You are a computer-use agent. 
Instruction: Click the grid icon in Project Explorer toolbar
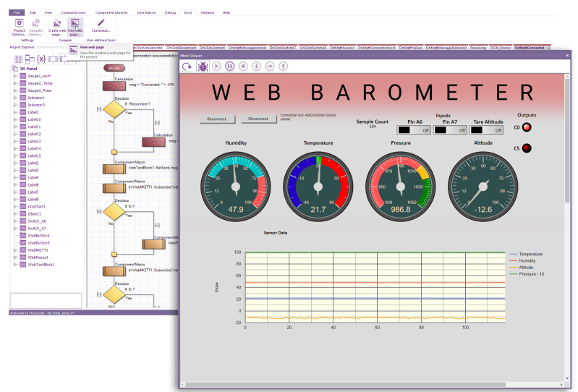[x=18, y=59]
